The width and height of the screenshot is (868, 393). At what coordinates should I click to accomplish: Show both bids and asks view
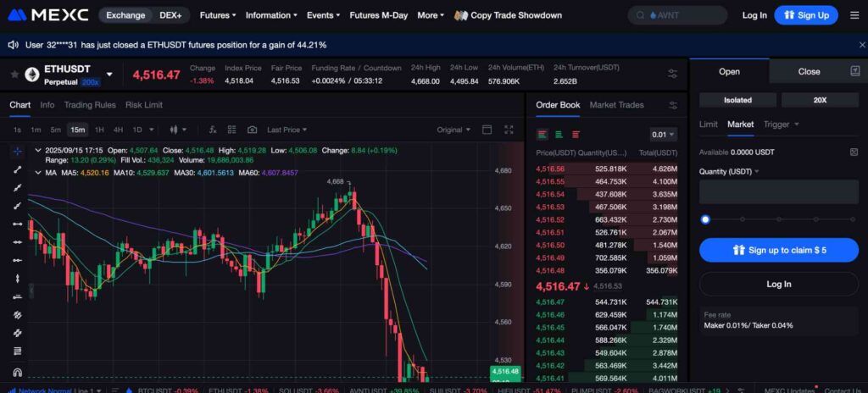542,134
